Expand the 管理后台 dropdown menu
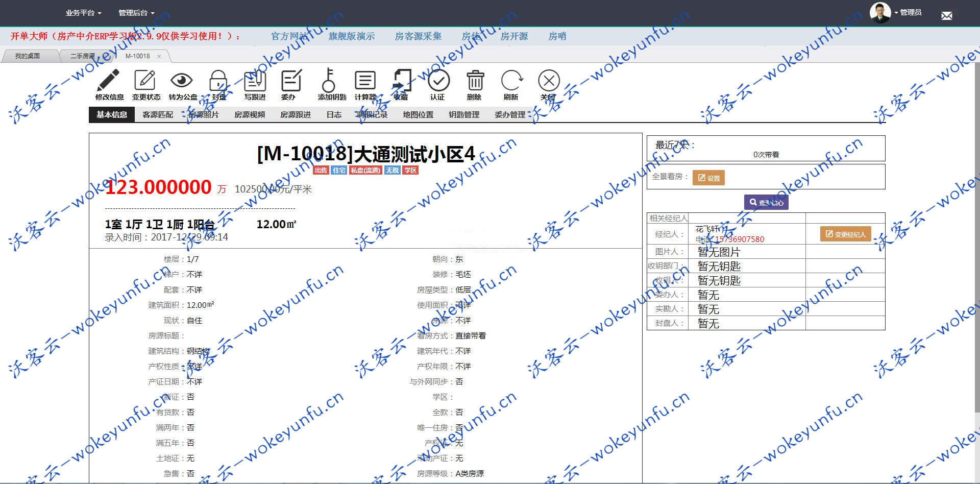Image resolution: width=980 pixels, height=484 pixels. [136, 13]
